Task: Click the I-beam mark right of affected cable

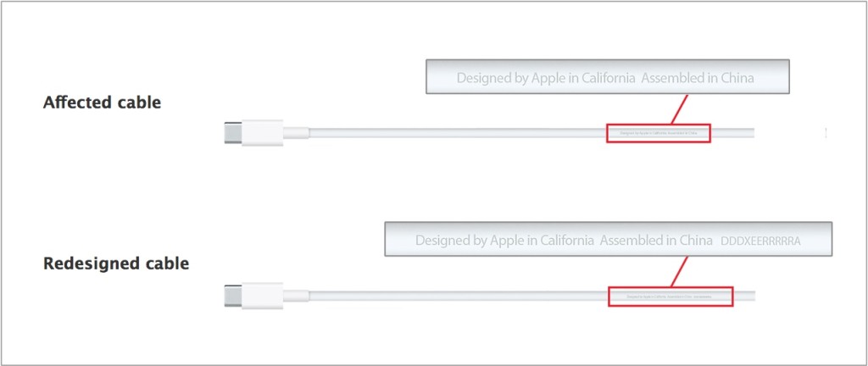Action: [x=825, y=132]
